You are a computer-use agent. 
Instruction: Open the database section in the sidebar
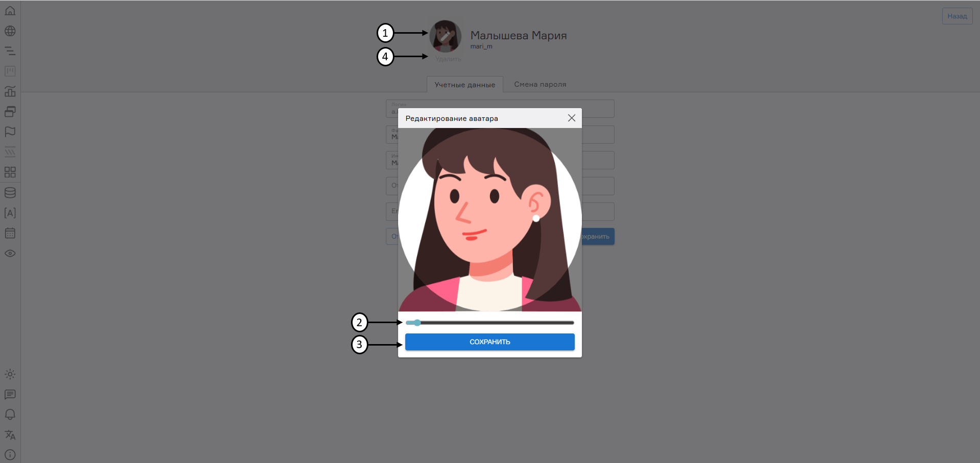[10, 192]
